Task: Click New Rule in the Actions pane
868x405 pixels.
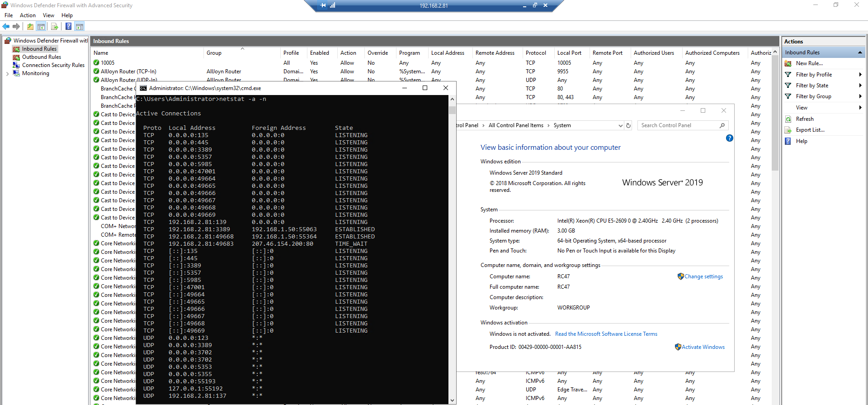Action: coord(809,63)
